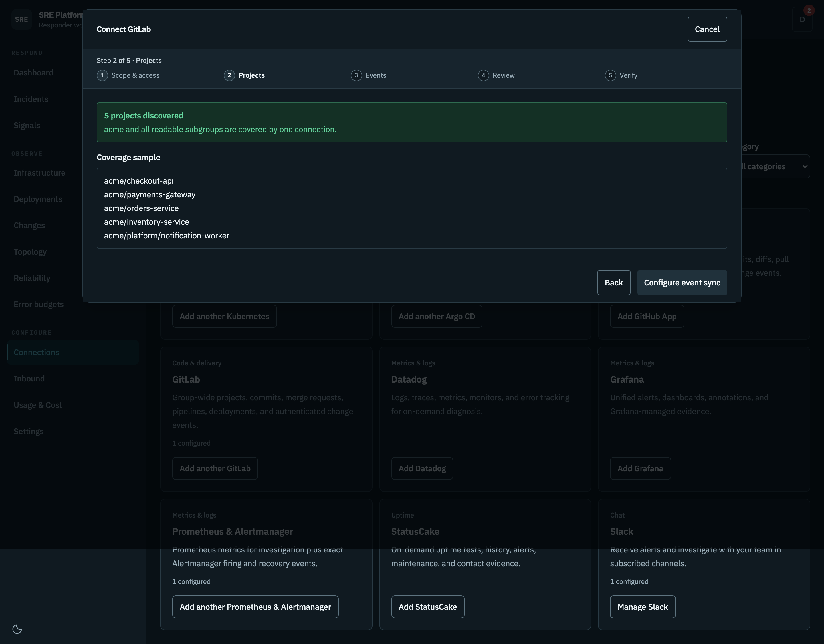824x644 pixels.
Task: Click the Grafana card title
Action: point(627,379)
